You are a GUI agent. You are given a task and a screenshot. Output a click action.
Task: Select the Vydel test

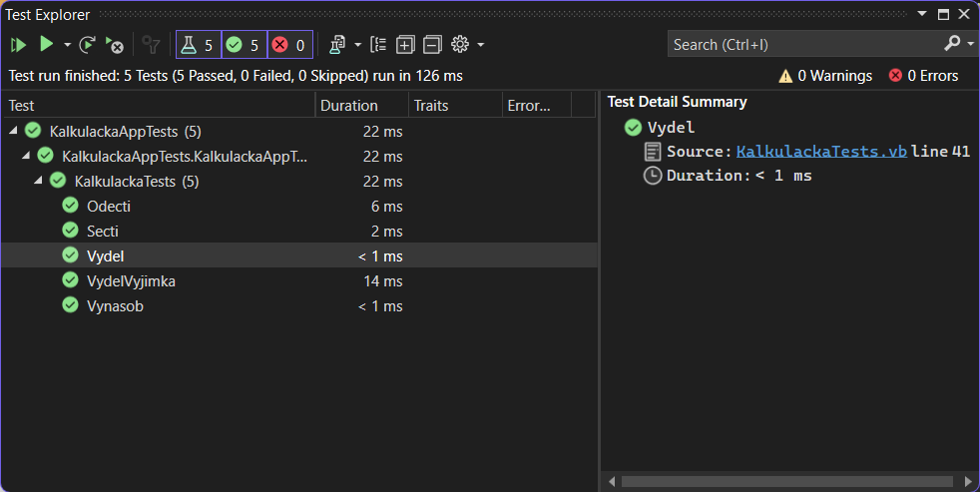coord(298,255)
